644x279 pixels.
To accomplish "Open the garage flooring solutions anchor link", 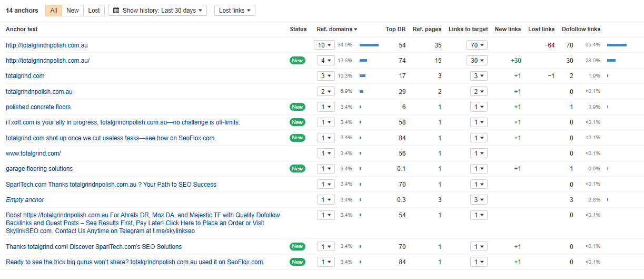I will [x=39, y=169].
